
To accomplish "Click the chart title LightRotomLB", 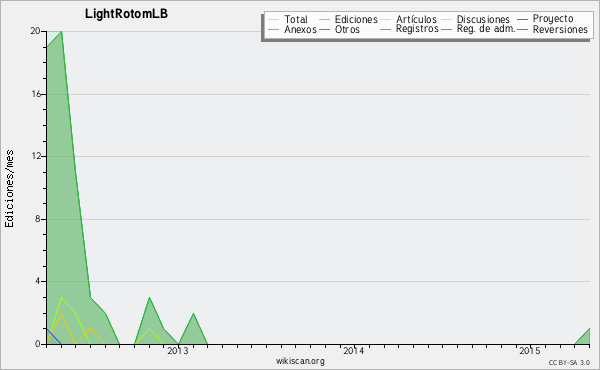I will click(x=126, y=14).
